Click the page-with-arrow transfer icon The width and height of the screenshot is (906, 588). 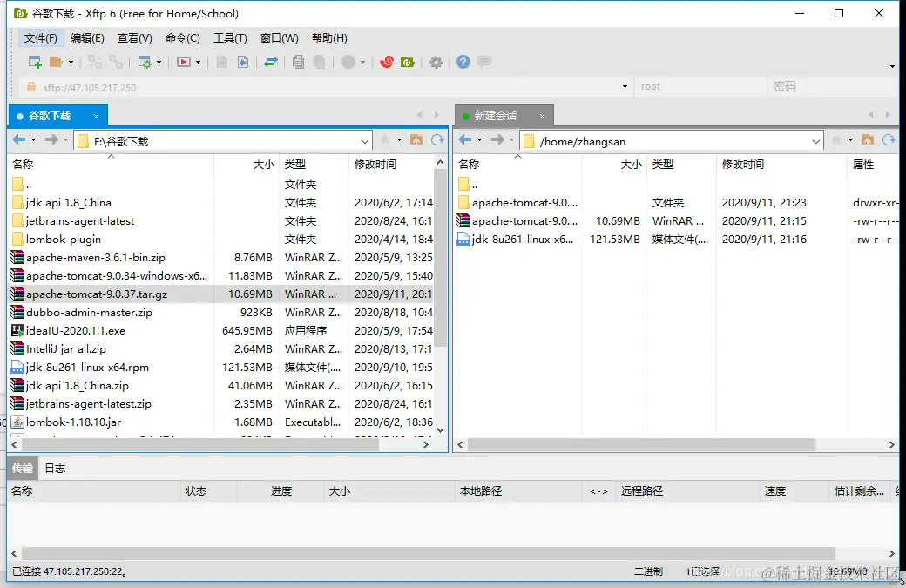click(243, 62)
